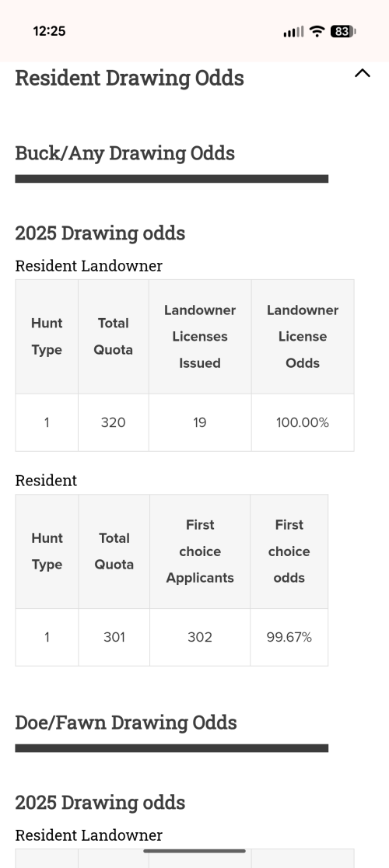
Task: Tap the Wi-Fi icon in status bar
Action: click(x=317, y=32)
